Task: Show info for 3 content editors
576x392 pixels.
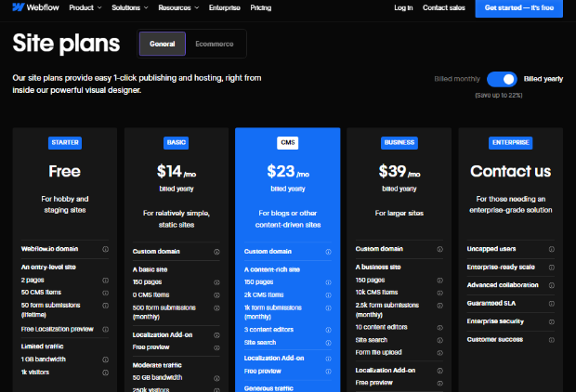Action: tap(328, 330)
